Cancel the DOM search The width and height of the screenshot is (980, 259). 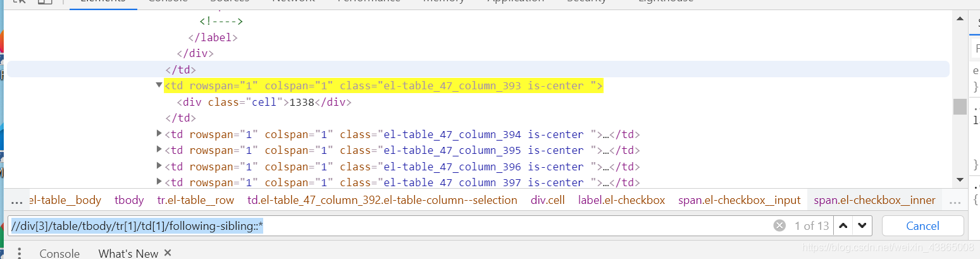922,226
